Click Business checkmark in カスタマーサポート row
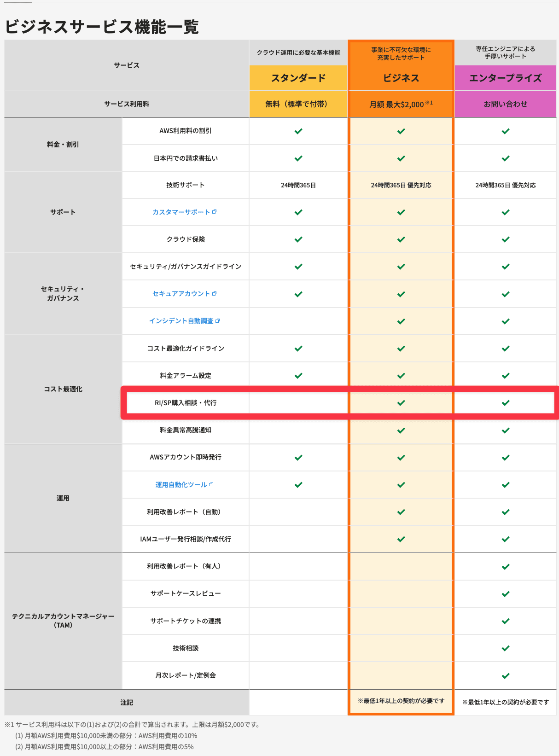Screen dimensions: 559x756 (x=401, y=212)
